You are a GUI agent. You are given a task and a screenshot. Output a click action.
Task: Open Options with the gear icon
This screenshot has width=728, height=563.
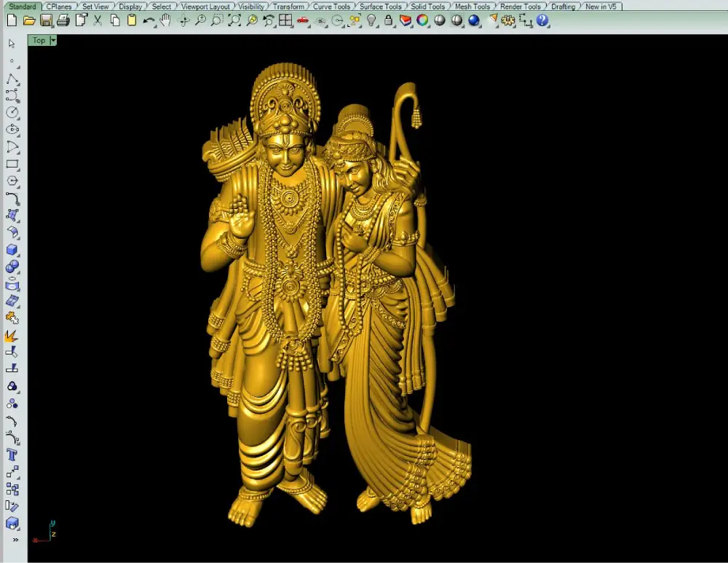[x=508, y=20]
